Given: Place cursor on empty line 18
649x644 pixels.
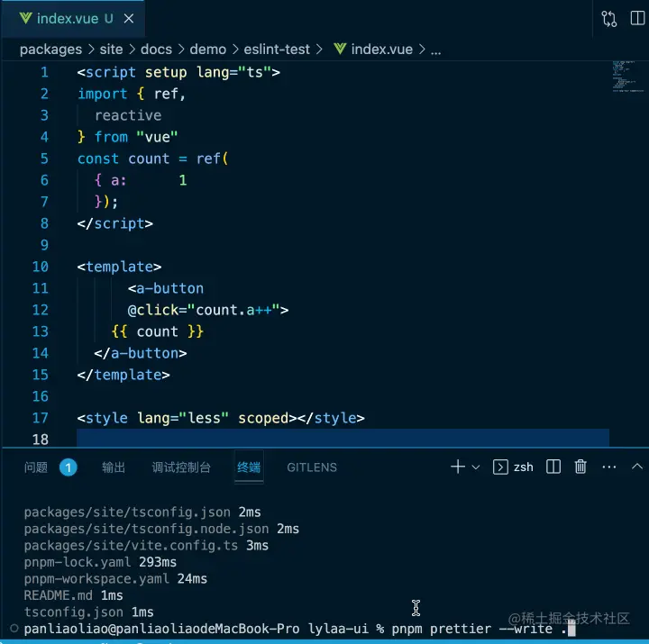Looking at the screenshot, I should (343, 439).
